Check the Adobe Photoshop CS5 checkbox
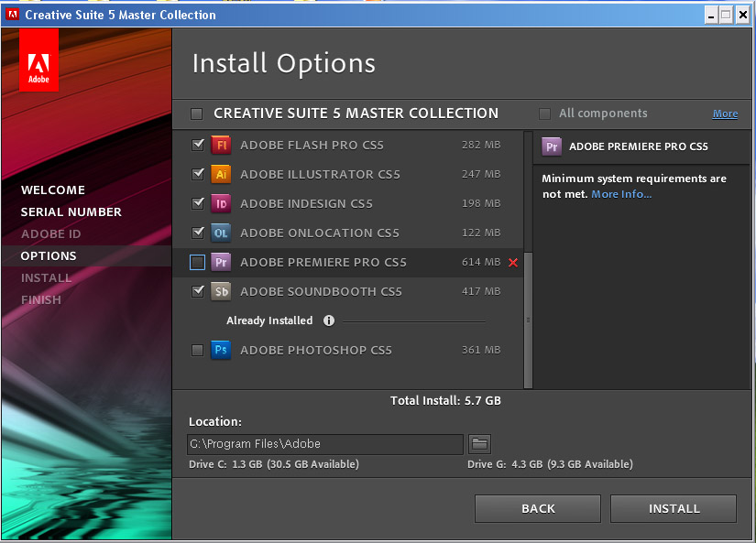 [197, 351]
